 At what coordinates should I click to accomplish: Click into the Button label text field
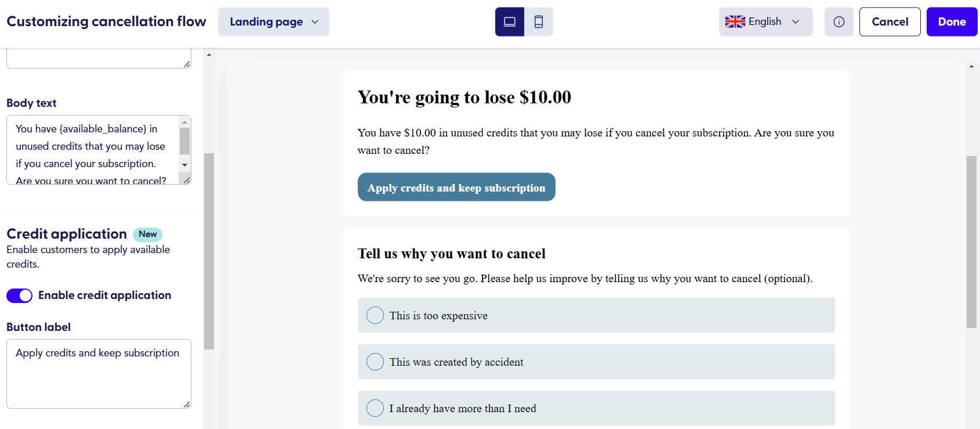point(99,374)
